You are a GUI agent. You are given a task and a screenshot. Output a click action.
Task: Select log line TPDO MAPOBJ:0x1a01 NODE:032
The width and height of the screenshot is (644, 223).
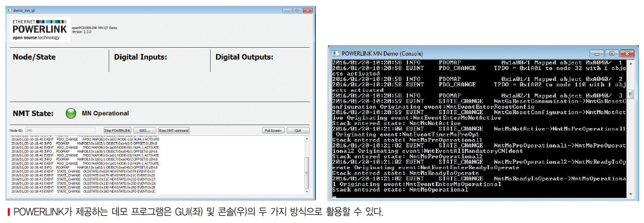[x=85, y=155]
